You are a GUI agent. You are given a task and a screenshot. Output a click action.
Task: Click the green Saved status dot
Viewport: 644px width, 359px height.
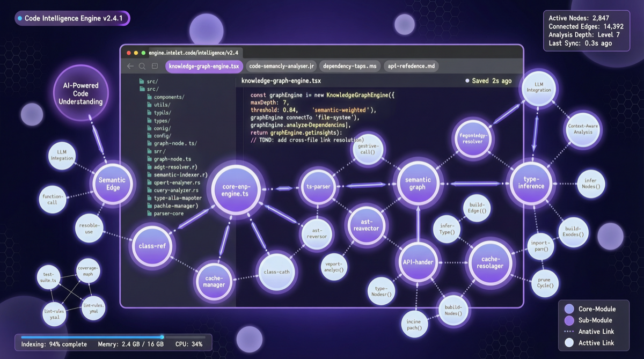[x=467, y=81]
